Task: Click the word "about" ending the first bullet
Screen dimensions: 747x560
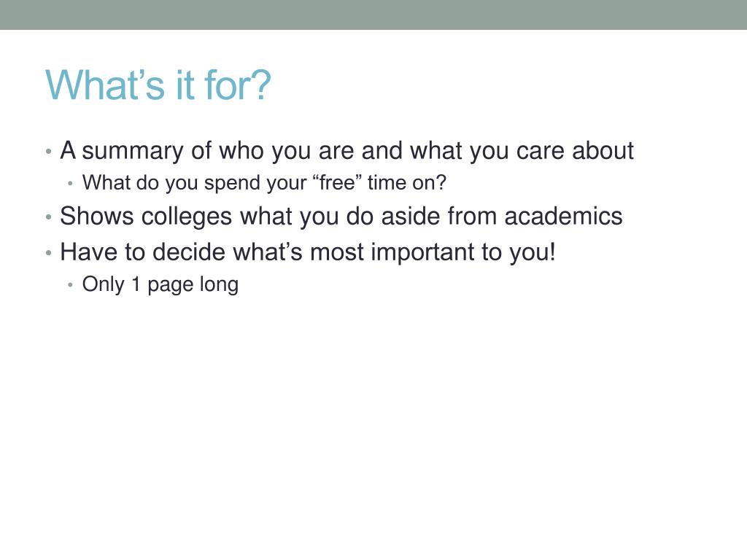Action: point(603,151)
